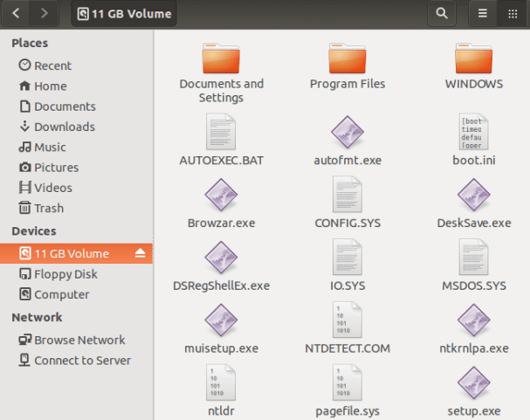
Task: Select the pagefile.sys file
Action: point(348,390)
